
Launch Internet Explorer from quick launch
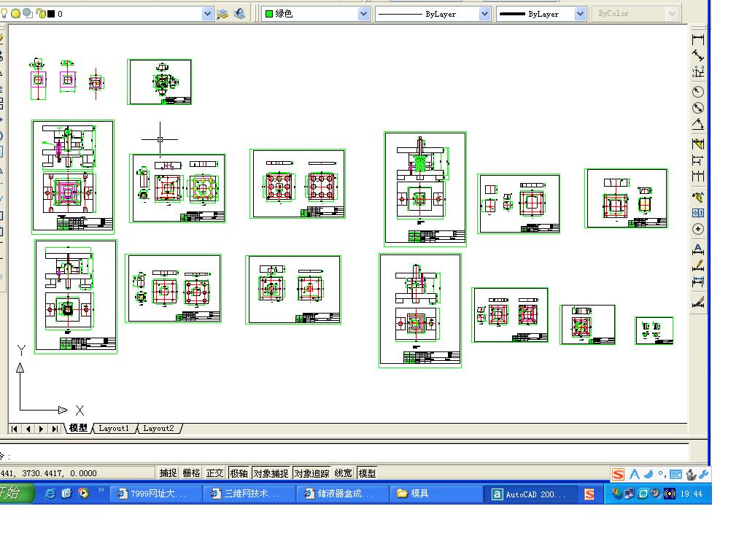tap(50, 494)
